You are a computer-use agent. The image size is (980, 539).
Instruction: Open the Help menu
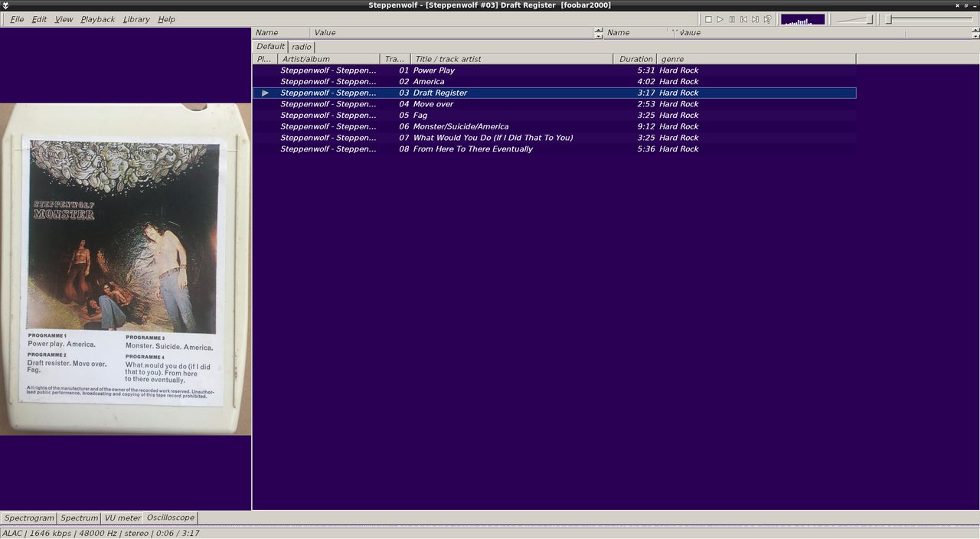tap(166, 19)
